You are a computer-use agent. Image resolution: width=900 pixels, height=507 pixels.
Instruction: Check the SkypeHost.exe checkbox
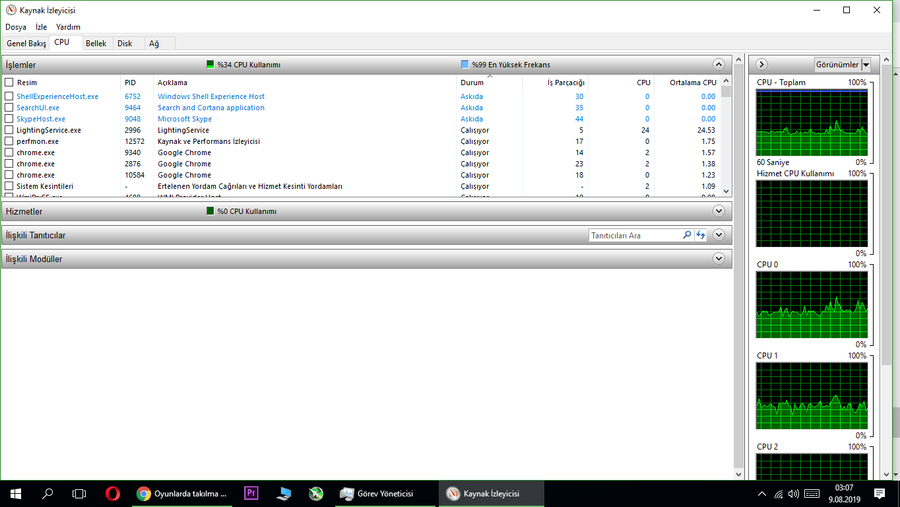9,119
